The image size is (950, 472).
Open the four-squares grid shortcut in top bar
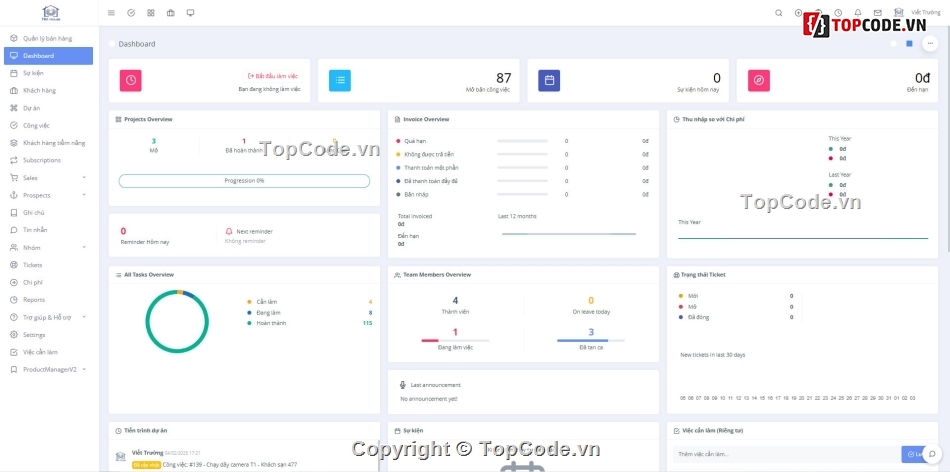(151, 13)
